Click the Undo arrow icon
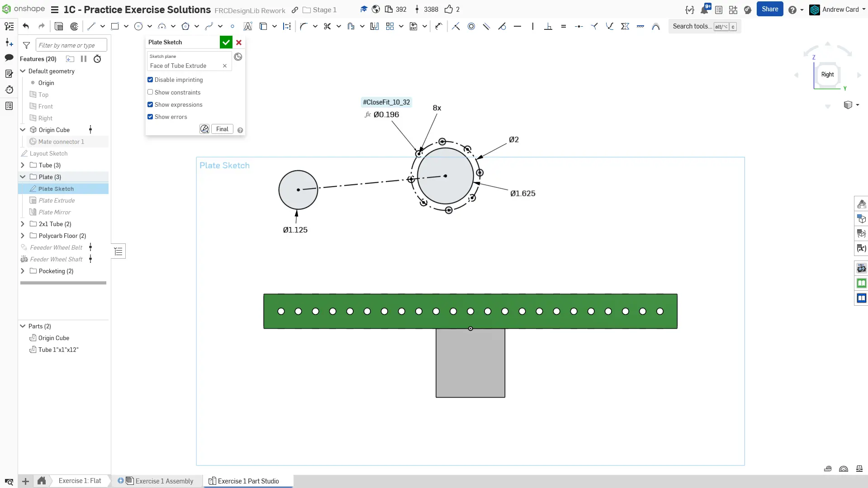The image size is (868, 488). [26, 26]
